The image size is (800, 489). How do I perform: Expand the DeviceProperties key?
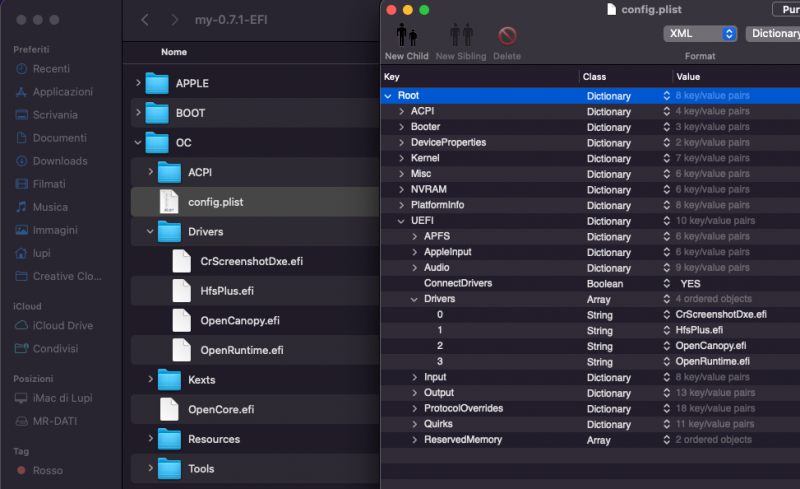[x=402, y=142]
